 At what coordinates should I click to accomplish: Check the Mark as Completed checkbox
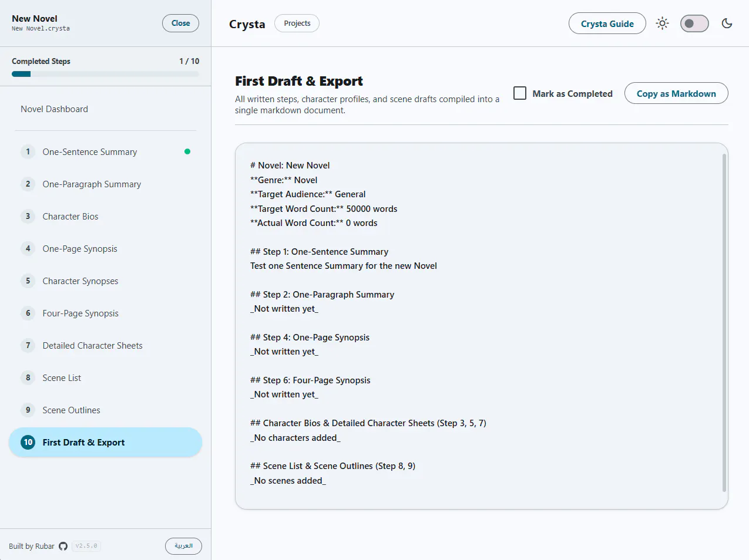click(520, 93)
